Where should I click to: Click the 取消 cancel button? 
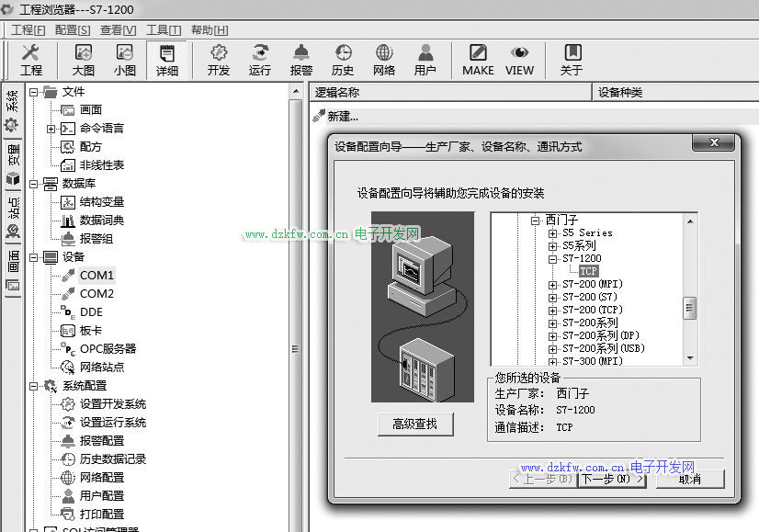coord(690,480)
